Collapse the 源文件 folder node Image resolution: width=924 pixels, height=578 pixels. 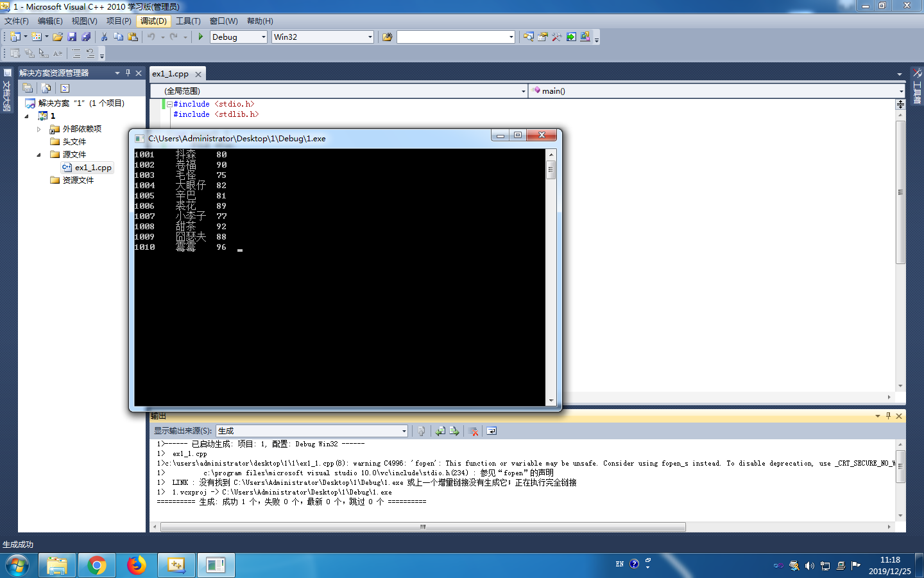[38, 155]
